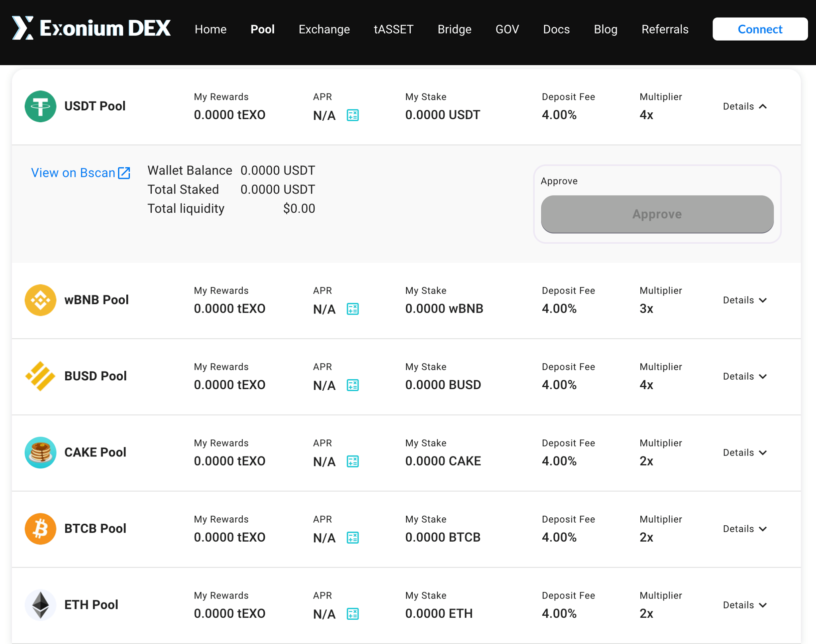Go to Home in navigation

[210, 29]
